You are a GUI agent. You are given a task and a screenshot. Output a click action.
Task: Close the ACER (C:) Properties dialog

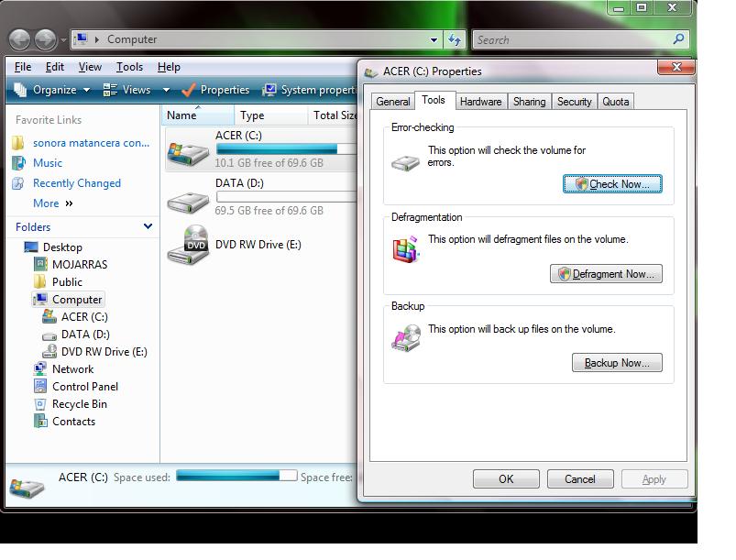coord(676,68)
